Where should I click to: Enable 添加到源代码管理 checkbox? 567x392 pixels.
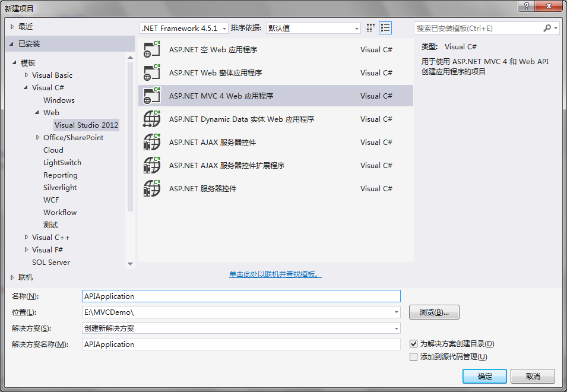pos(413,357)
